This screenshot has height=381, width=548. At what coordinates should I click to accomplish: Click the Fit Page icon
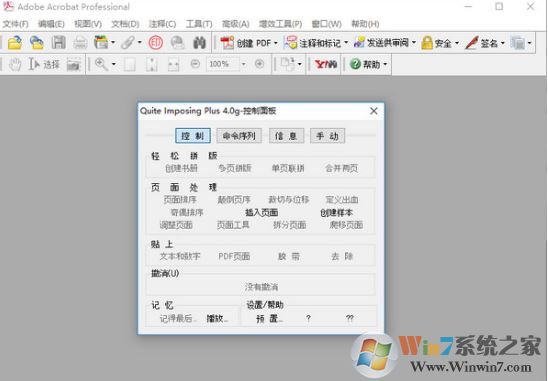tap(152, 65)
